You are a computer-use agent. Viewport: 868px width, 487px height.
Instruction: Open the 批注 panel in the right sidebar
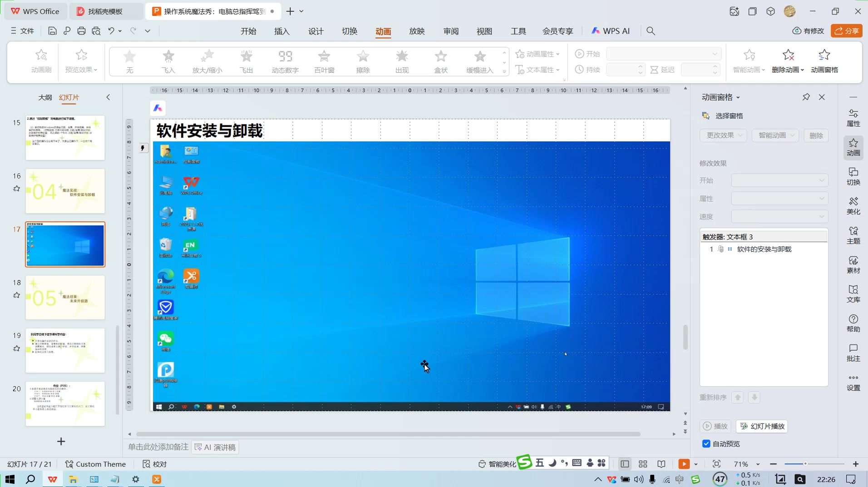click(x=853, y=353)
